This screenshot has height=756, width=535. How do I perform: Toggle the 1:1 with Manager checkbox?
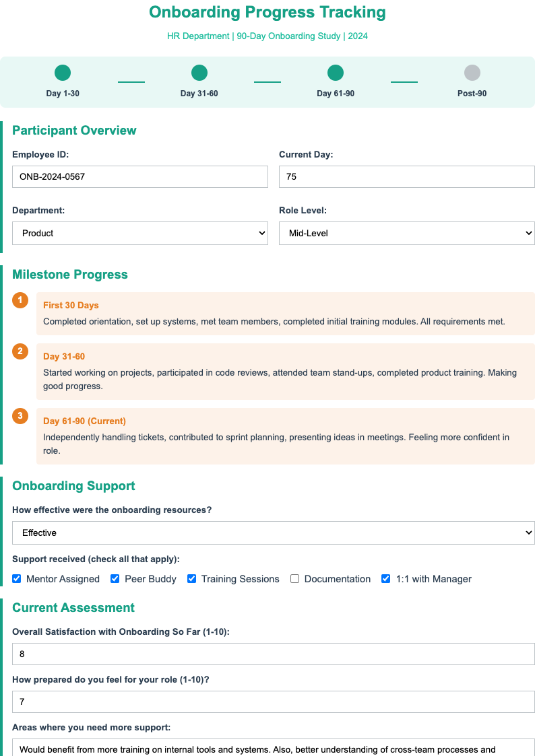point(385,578)
